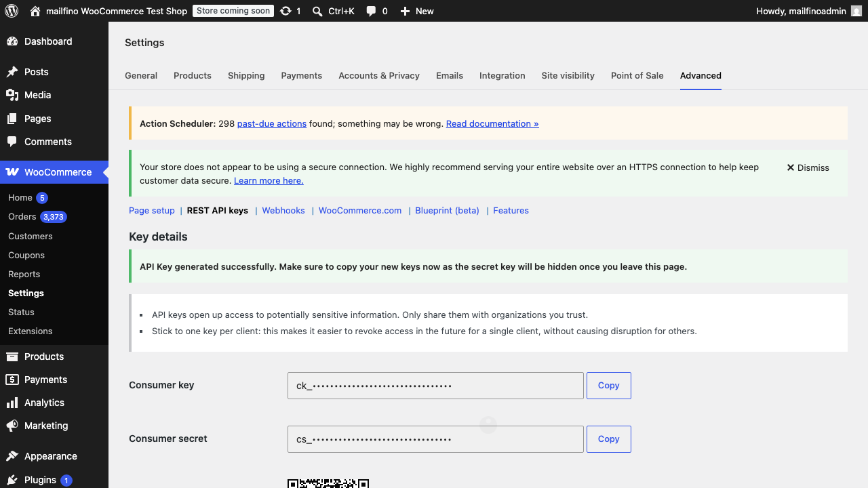Click the Dashboard gauge icon
Viewport: 868px width, 488px height.
pos(12,41)
